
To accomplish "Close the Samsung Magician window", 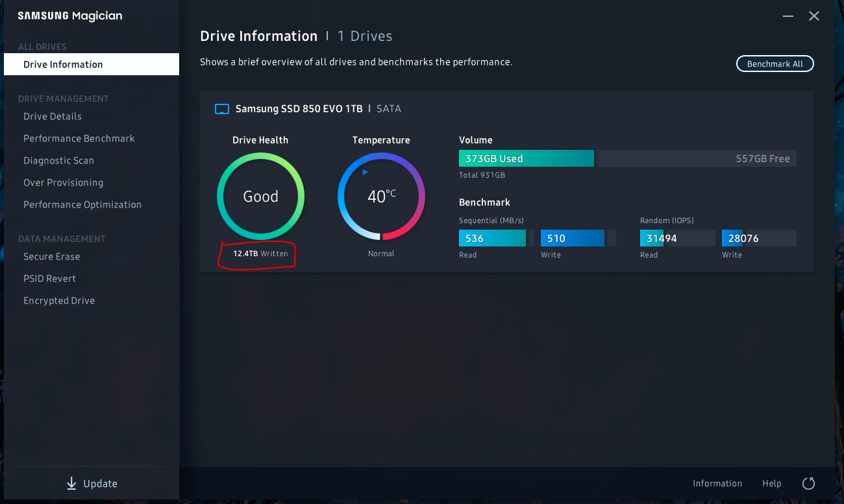I will point(814,16).
